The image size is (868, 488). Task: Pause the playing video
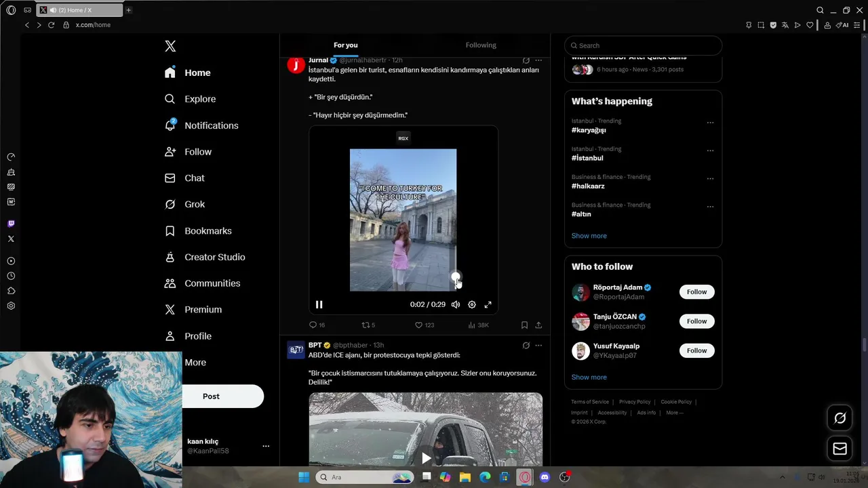click(x=319, y=305)
